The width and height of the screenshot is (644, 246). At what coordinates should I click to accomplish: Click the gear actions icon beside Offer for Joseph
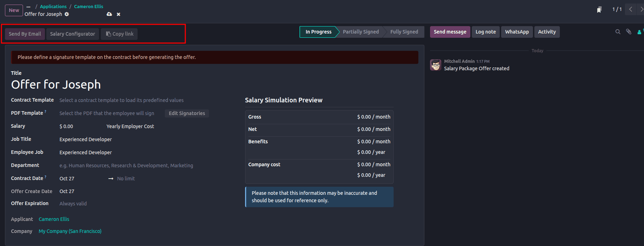(67, 14)
